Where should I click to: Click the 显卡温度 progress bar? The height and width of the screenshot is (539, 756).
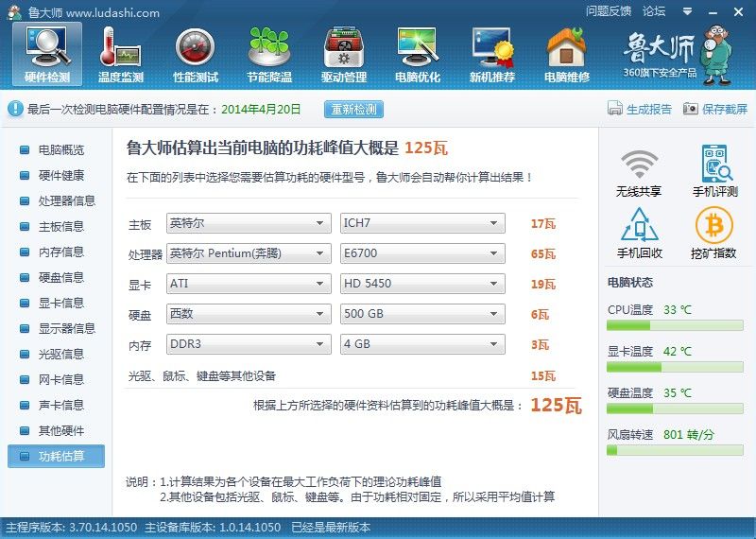tap(675, 367)
